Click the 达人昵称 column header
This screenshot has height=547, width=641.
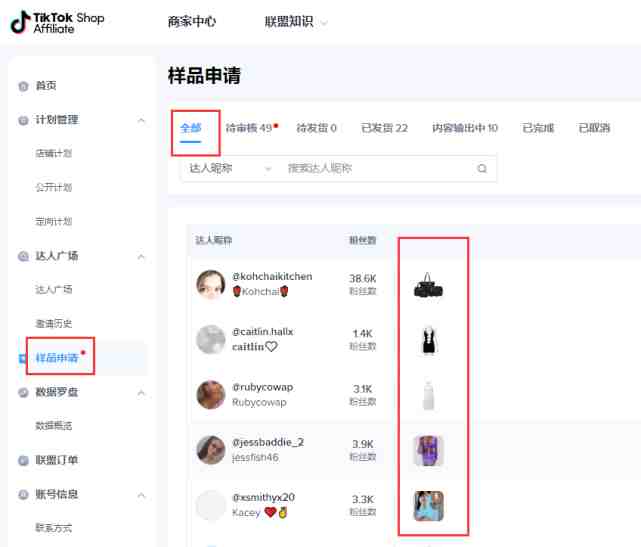tap(213, 240)
